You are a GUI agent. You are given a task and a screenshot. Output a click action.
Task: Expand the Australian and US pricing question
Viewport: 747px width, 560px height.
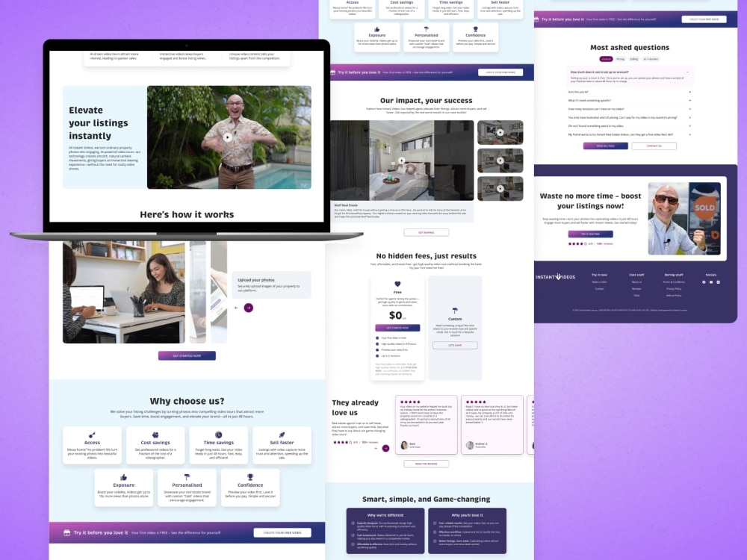tap(689, 118)
